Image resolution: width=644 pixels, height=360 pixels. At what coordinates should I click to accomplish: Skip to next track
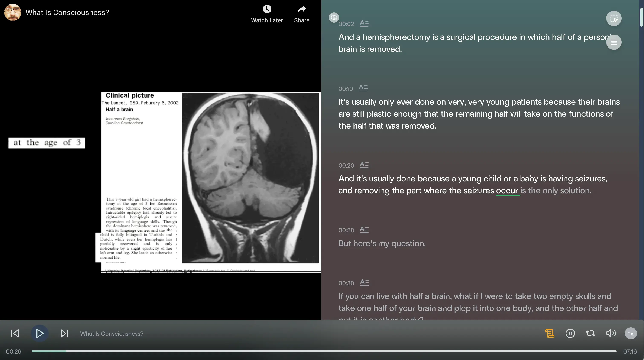(64, 333)
